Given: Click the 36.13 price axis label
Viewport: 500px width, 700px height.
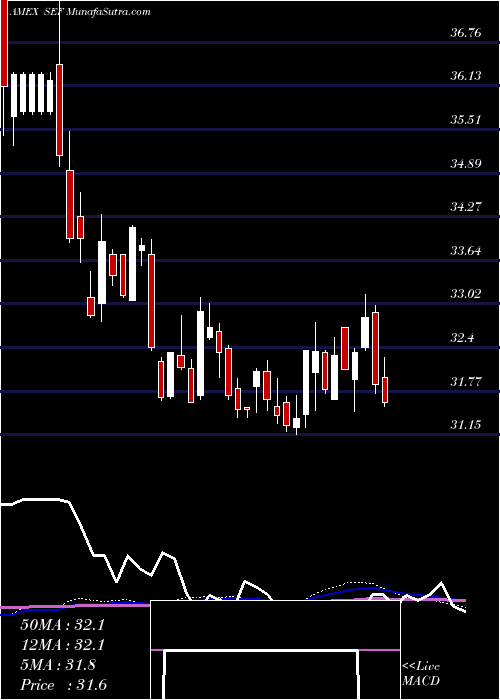Looking at the screenshot, I should (x=466, y=76).
